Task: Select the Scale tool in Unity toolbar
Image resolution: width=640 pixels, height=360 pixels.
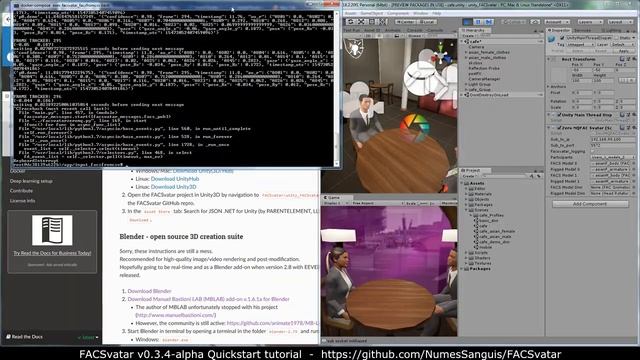Action: (x=361, y=22)
